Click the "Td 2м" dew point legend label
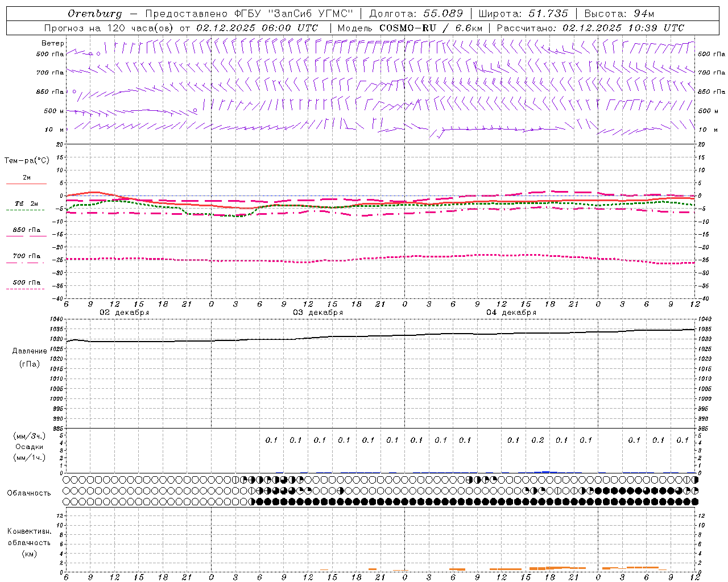The height and width of the screenshot is (582, 728). pyautogui.click(x=26, y=203)
